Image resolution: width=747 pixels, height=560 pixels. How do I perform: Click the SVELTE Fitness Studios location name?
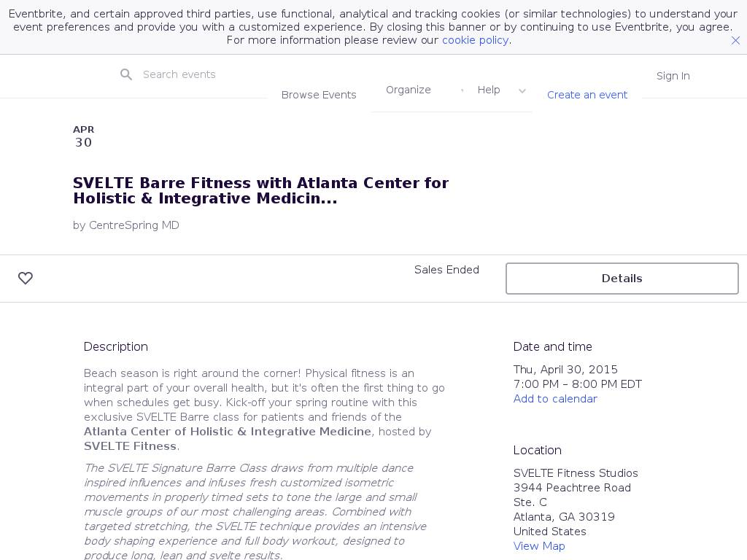[576, 473]
